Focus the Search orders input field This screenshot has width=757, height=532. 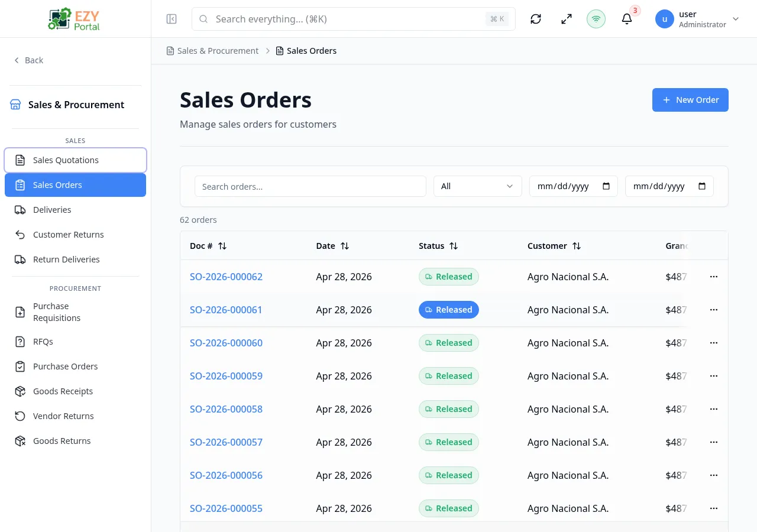(x=310, y=186)
